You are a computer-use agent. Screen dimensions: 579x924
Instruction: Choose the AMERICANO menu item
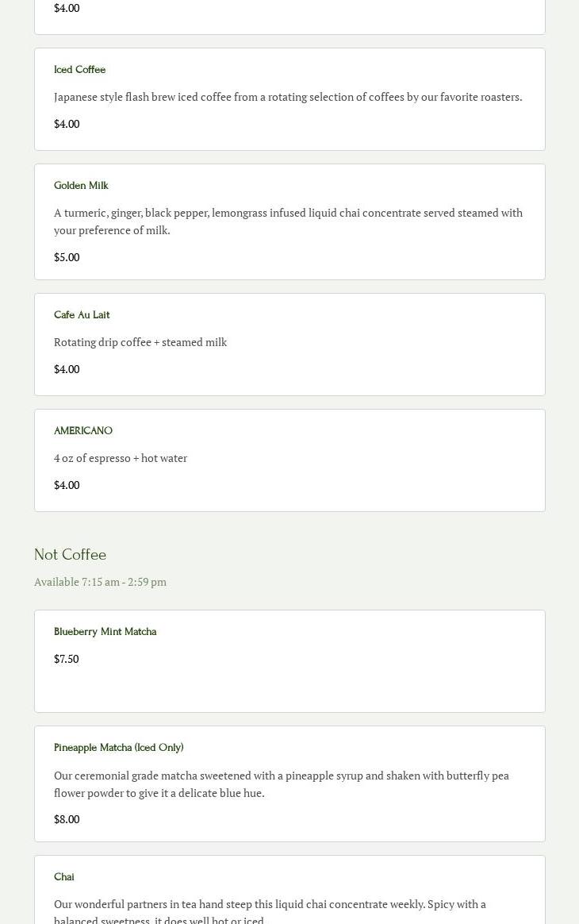(83, 431)
